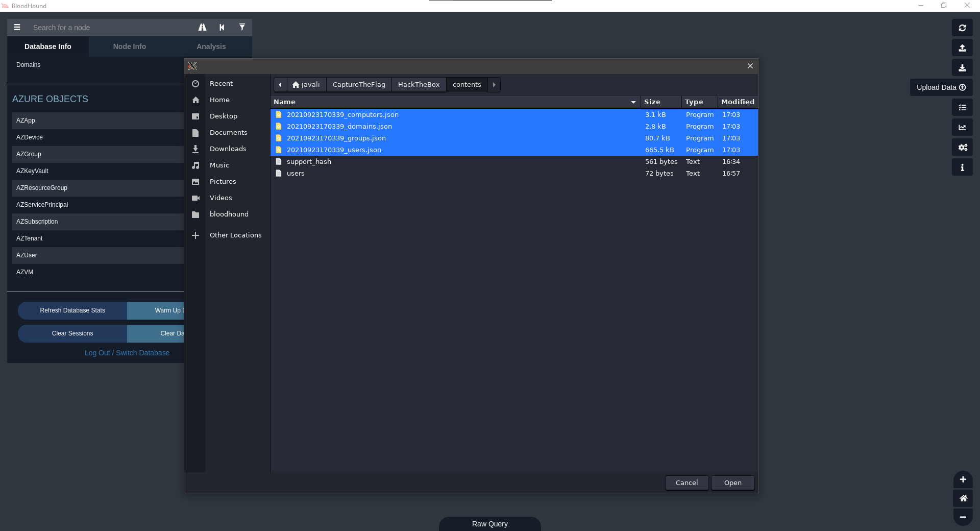This screenshot has width=980, height=531.
Task: Click the back step icon in search bar
Action: (222, 28)
